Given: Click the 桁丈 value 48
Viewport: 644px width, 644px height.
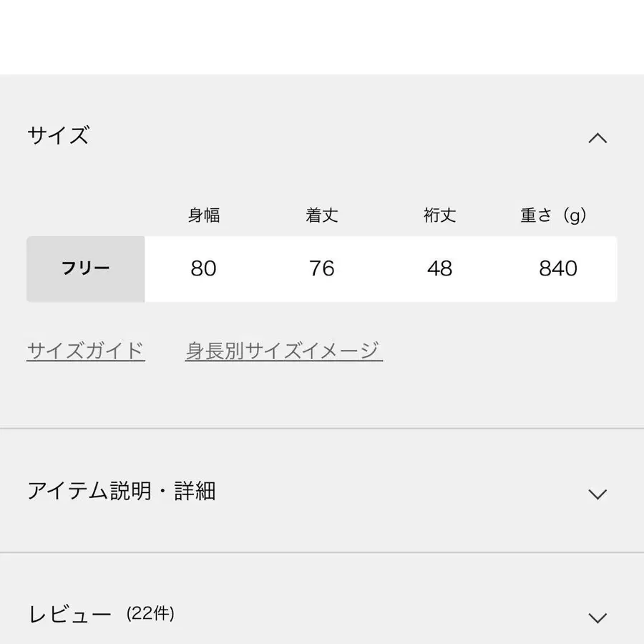Looking at the screenshot, I should click(439, 269).
